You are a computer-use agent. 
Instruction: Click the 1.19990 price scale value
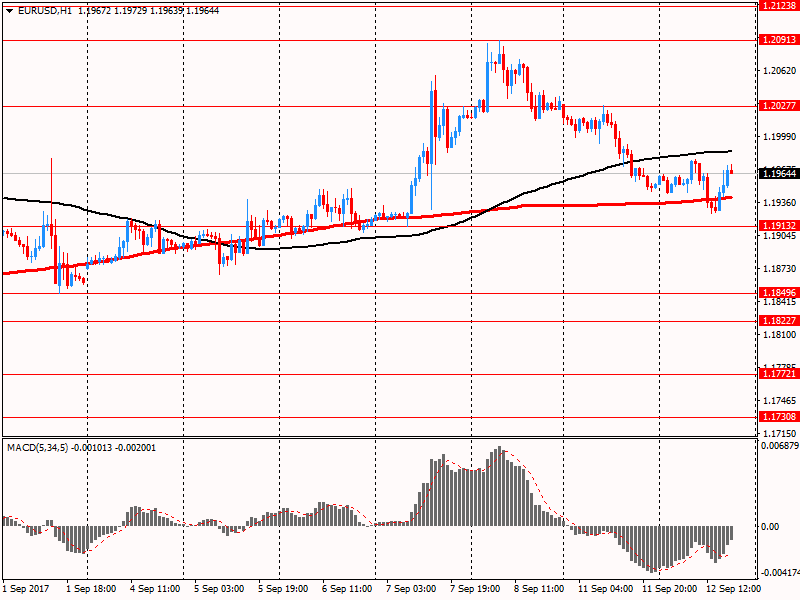[x=779, y=137]
